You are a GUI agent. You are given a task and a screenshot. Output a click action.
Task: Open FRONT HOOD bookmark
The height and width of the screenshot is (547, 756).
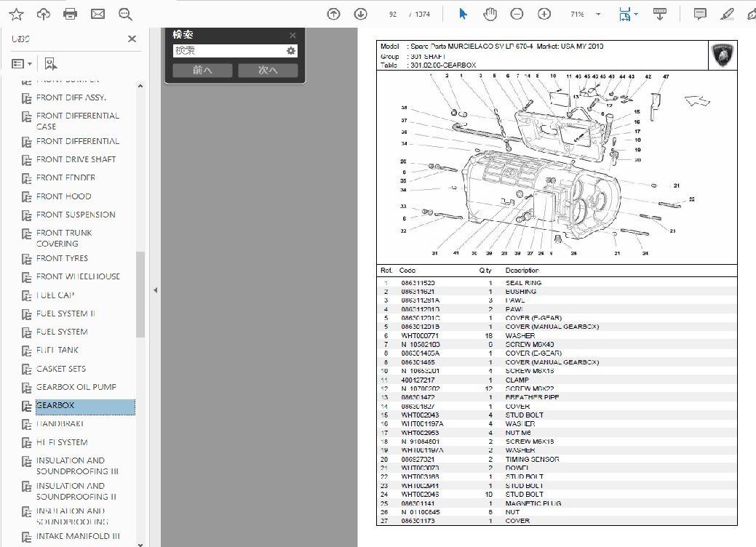click(x=63, y=196)
